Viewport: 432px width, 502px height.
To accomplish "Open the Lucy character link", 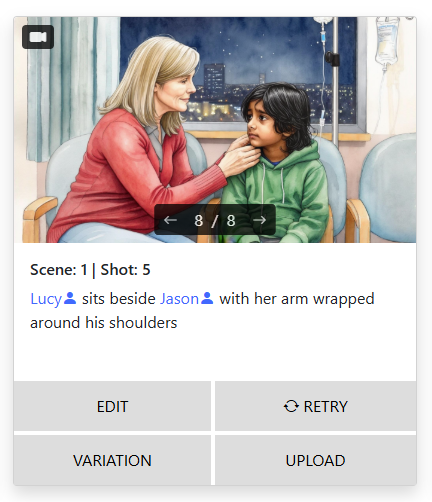I will pos(46,299).
